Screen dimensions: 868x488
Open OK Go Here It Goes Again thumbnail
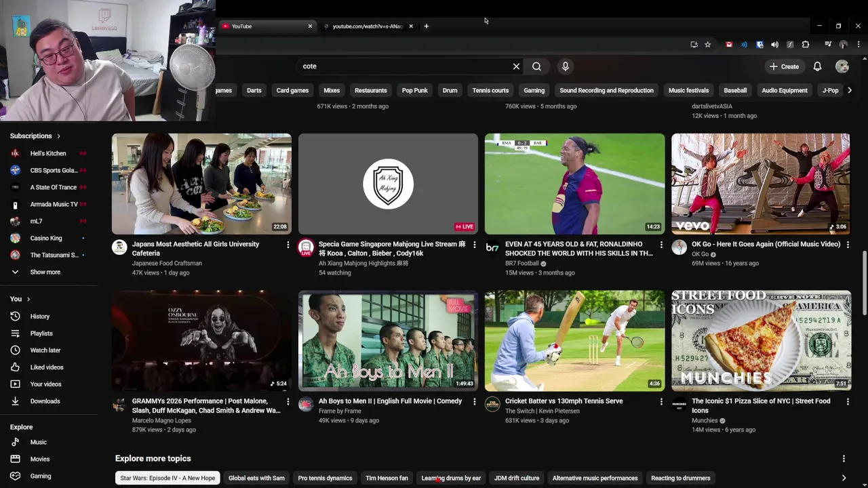(760, 184)
